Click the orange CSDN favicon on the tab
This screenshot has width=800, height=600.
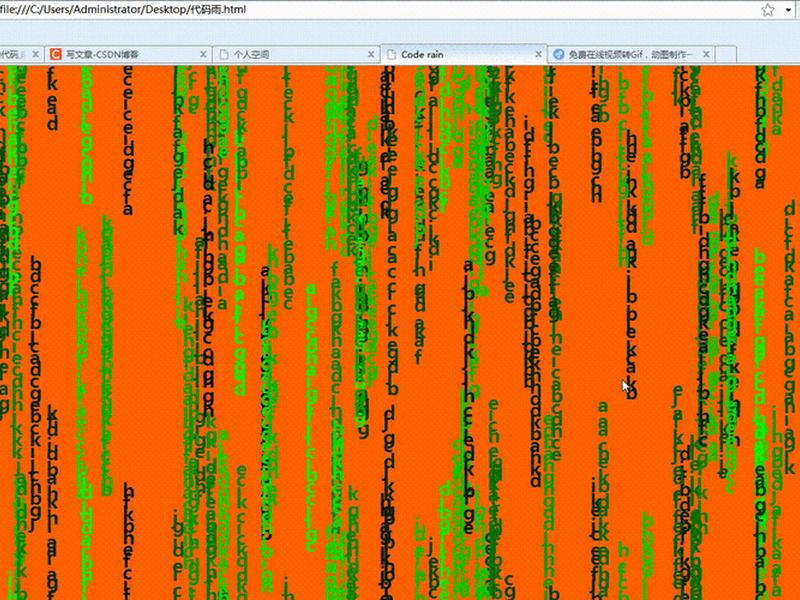click(56, 54)
